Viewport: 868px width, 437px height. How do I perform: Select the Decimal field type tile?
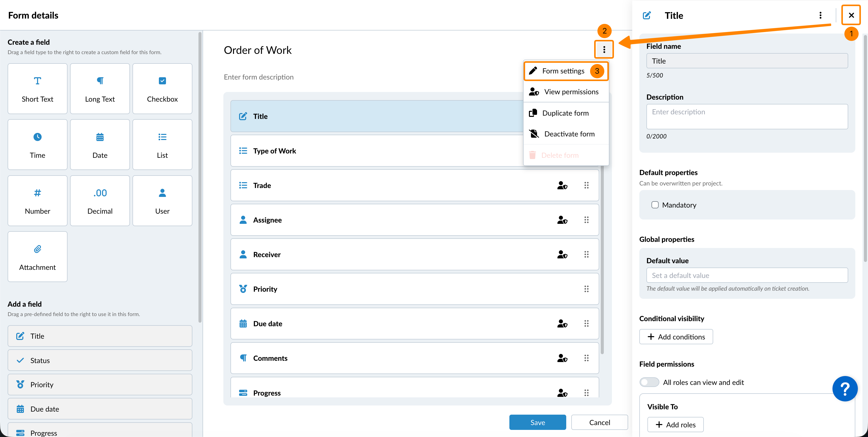tap(100, 201)
